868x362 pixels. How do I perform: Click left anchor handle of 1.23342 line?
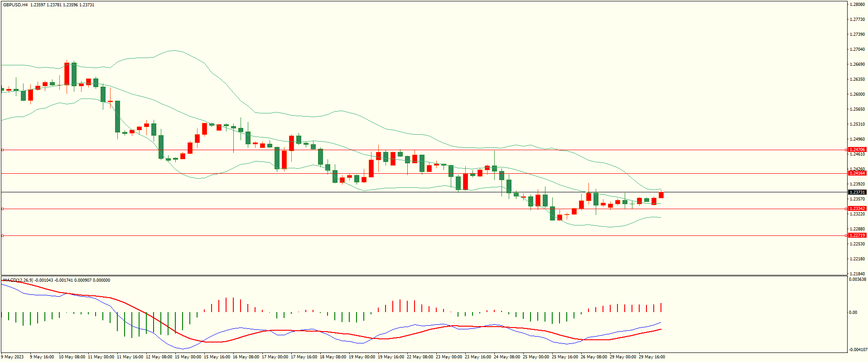pyautogui.click(x=2, y=209)
